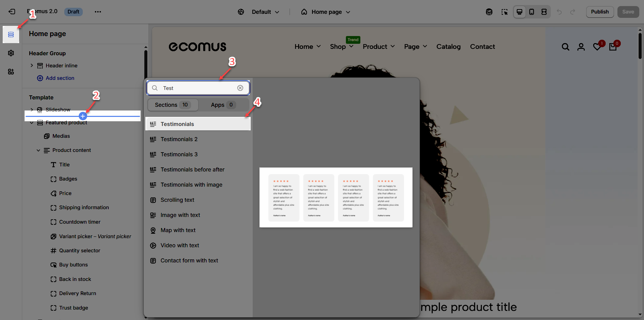The width and height of the screenshot is (644, 320).
Task: Switch to the Apps tab
Action: pyautogui.click(x=223, y=105)
